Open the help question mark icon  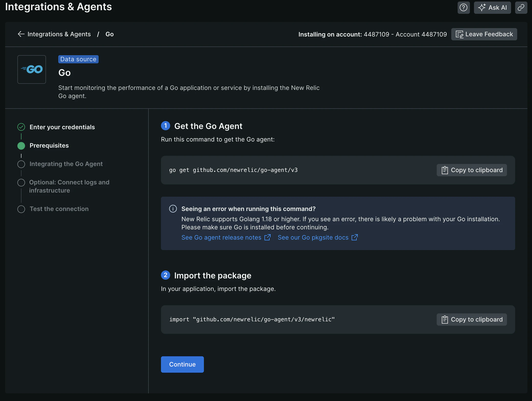pos(464,8)
